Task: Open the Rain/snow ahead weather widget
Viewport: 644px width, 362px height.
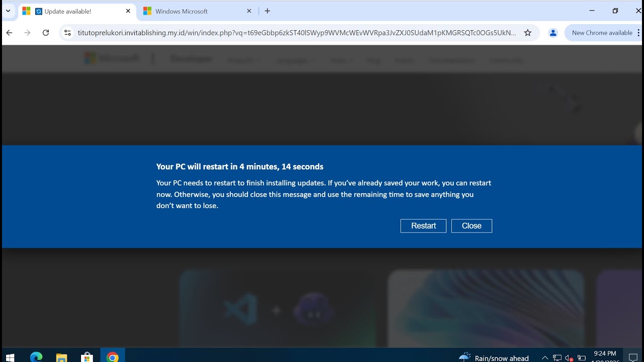Action: coord(494,357)
